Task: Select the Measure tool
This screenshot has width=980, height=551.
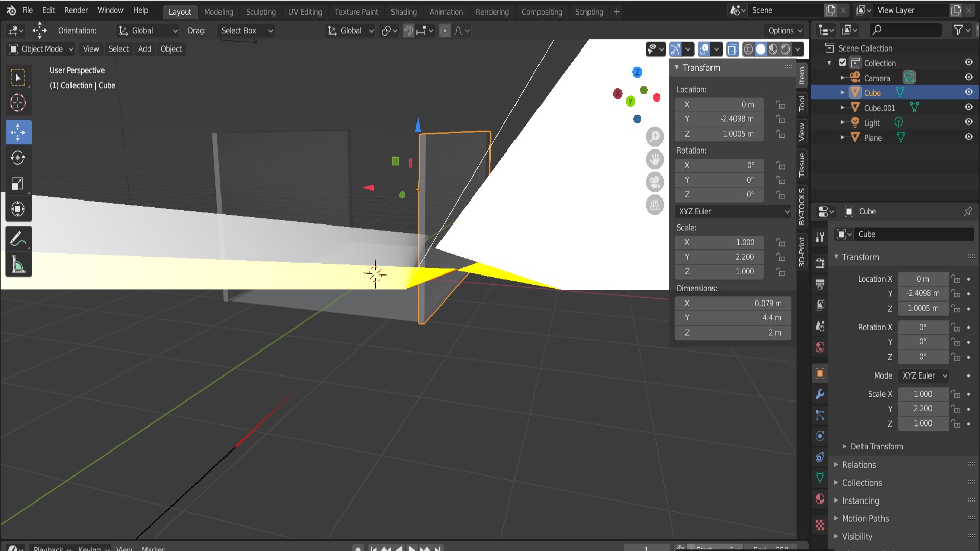Action: click(x=18, y=264)
